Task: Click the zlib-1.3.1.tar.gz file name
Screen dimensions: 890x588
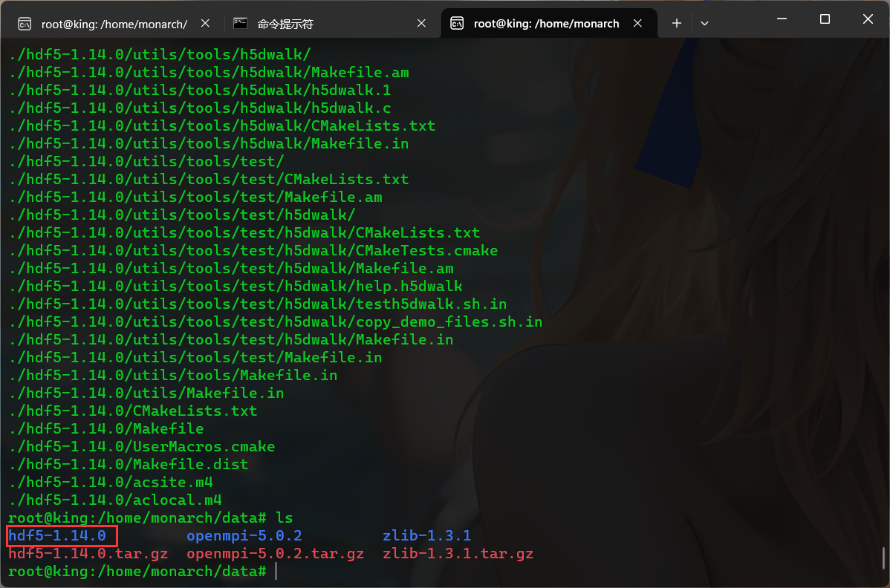Action: (x=457, y=553)
